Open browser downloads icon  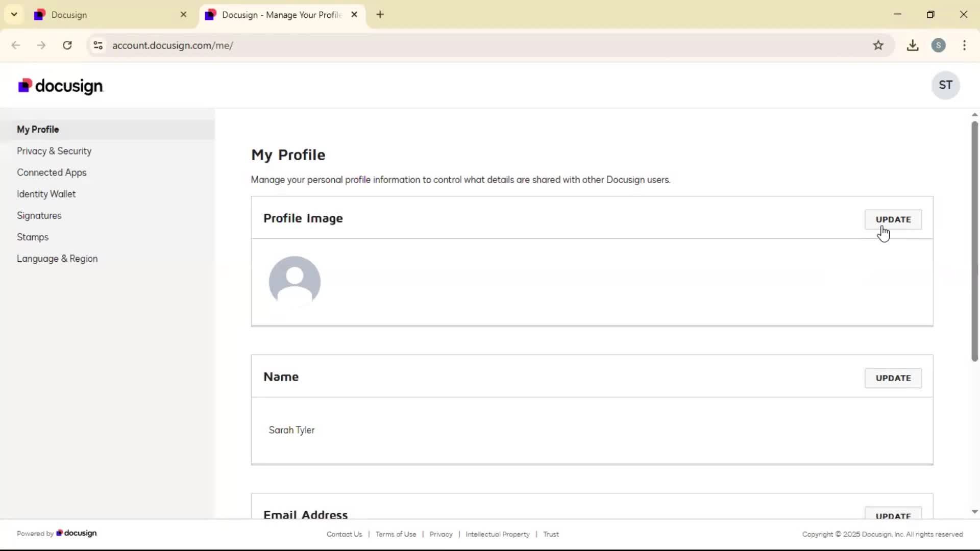point(913,45)
